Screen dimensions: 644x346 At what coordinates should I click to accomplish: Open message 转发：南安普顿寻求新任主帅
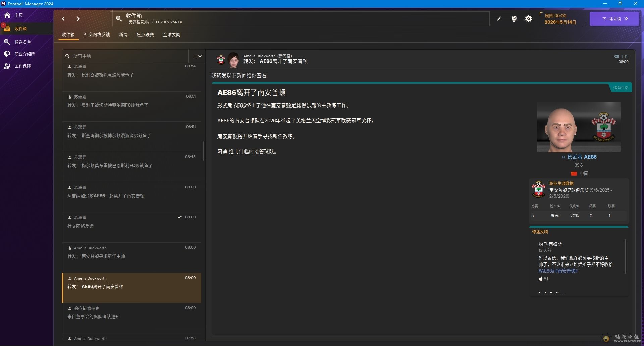click(x=131, y=258)
